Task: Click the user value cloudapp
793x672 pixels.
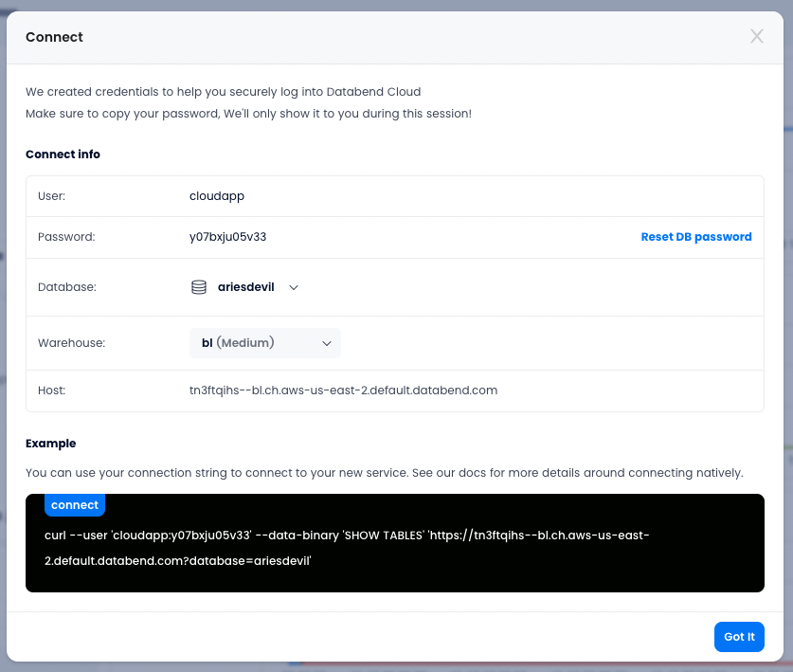Action: tap(216, 196)
